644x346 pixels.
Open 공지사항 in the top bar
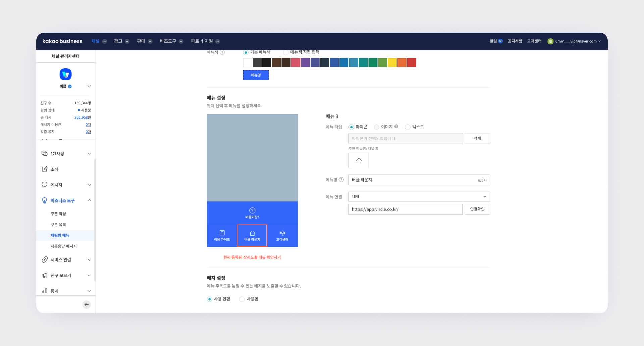[515, 41]
